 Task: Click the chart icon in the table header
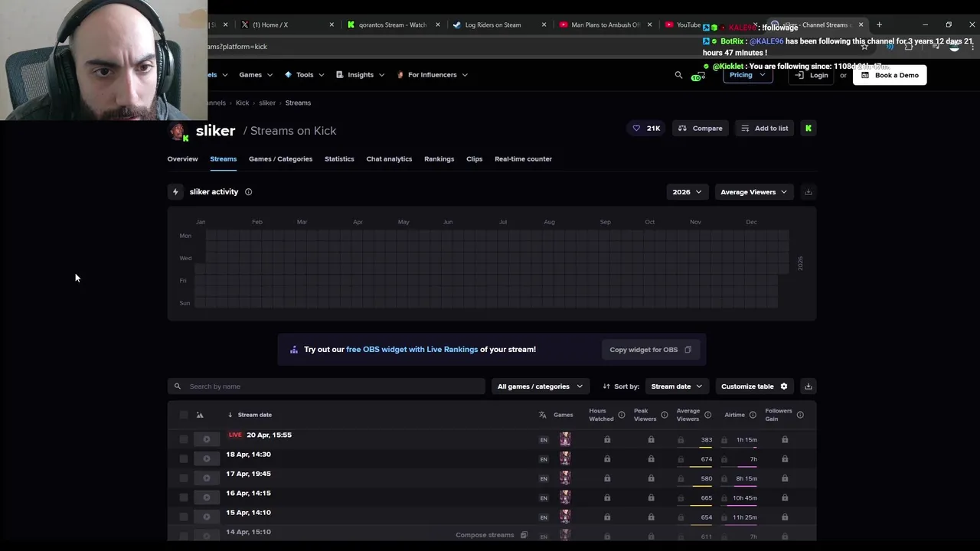coord(200,415)
